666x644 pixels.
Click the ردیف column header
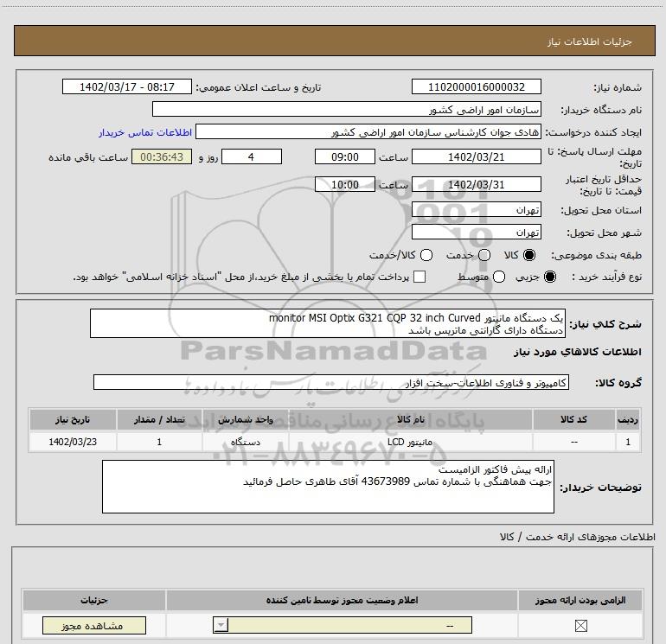pyautogui.click(x=628, y=420)
